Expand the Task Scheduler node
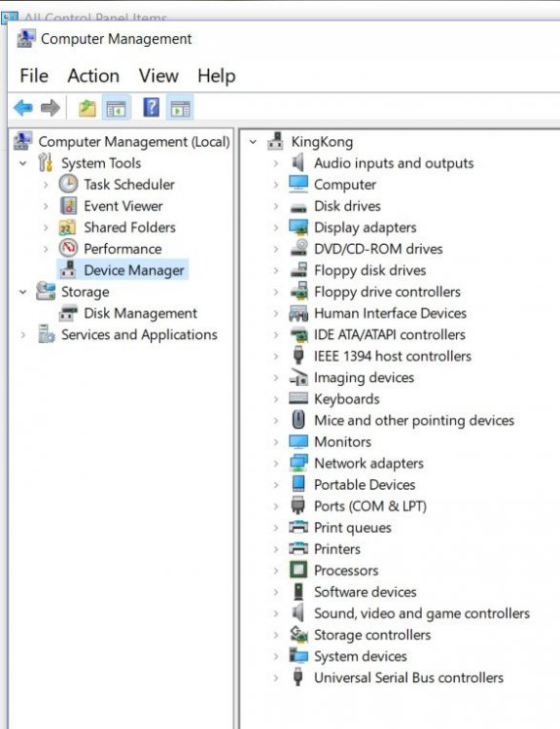Viewport: 560px width, 729px height. pyautogui.click(x=46, y=185)
